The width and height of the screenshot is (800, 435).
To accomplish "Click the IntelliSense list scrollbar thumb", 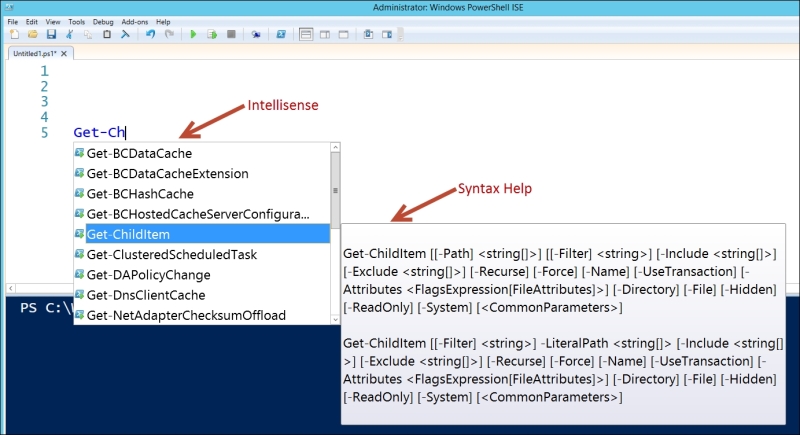I will pos(335,190).
